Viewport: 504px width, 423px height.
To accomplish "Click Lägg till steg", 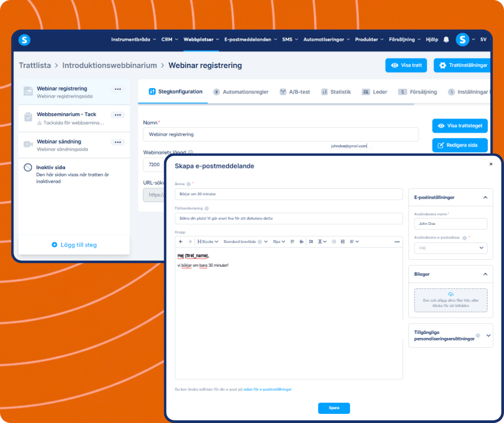I will point(74,245).
